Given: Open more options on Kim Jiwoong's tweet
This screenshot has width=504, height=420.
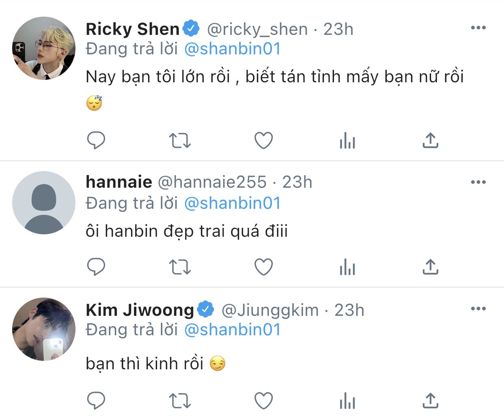Looking at the screenshot, I should click(478, 309).
